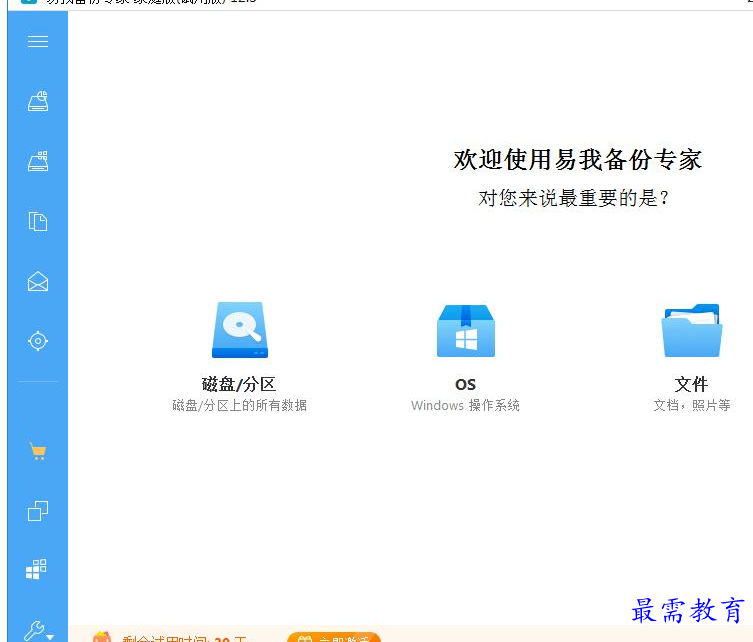Choose the large blue folder file icon
The image size is (753, 642).
(692, 330)
